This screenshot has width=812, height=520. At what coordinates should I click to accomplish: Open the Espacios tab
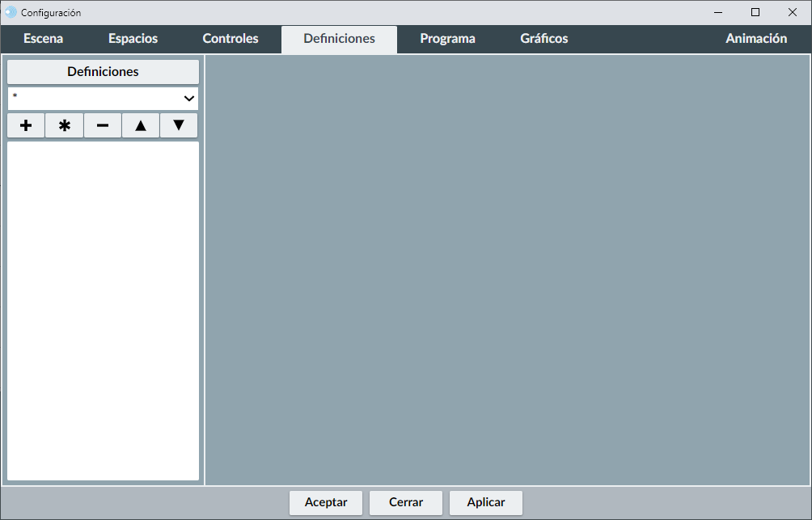(x=133, y=39)
